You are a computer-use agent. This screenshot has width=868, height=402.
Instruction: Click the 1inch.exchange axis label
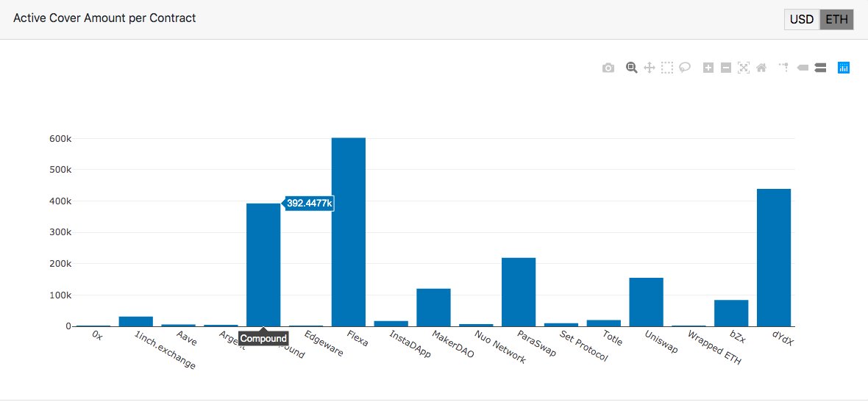coord(166,350)
